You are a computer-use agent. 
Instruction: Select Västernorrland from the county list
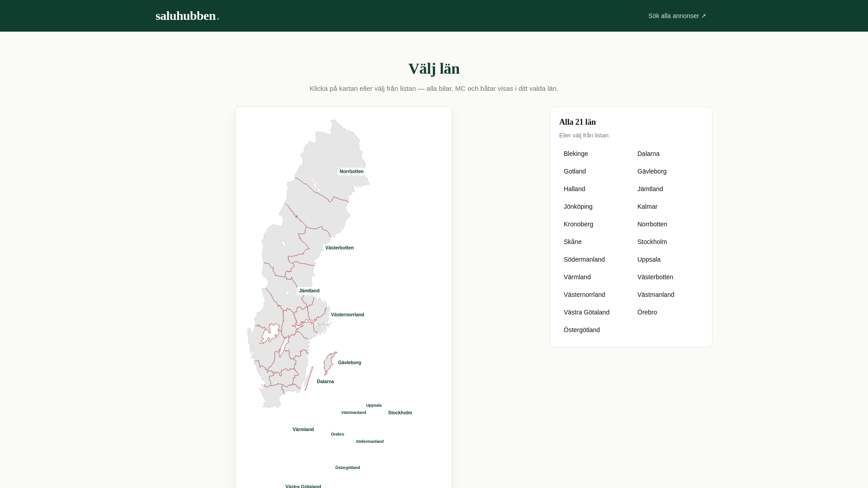594,295
